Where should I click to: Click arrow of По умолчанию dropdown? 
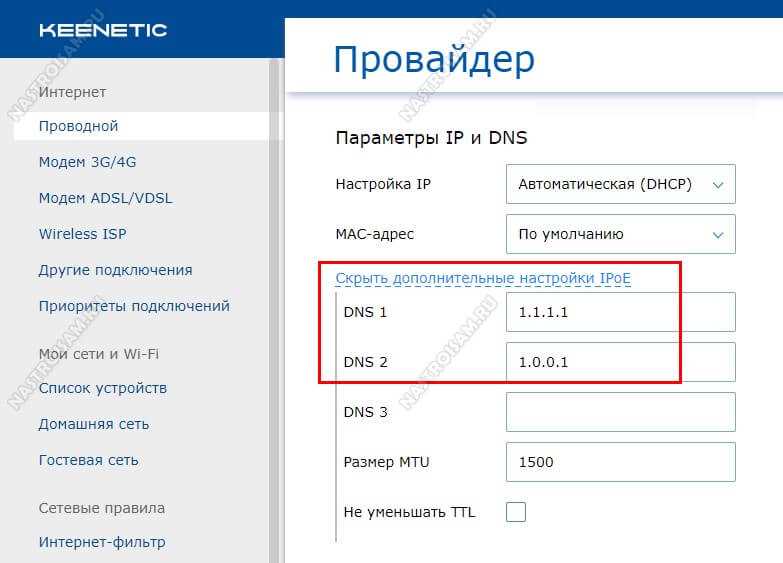point(718,235)
